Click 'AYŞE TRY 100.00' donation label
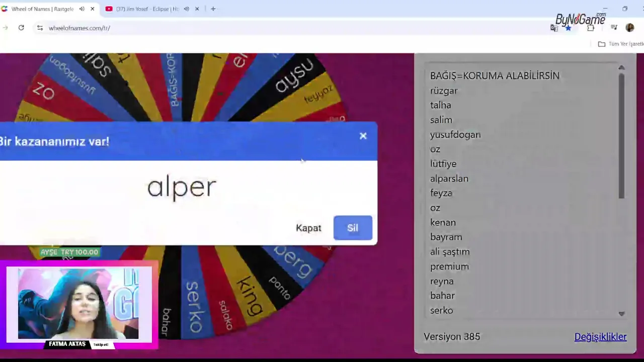644x362 pixels. [x=69, y=252]
